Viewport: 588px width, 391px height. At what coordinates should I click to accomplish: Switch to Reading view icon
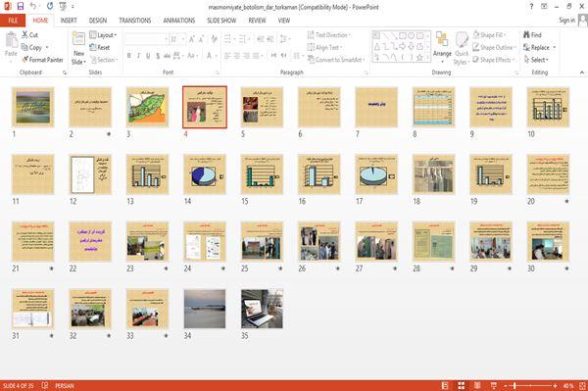[477, 385]
